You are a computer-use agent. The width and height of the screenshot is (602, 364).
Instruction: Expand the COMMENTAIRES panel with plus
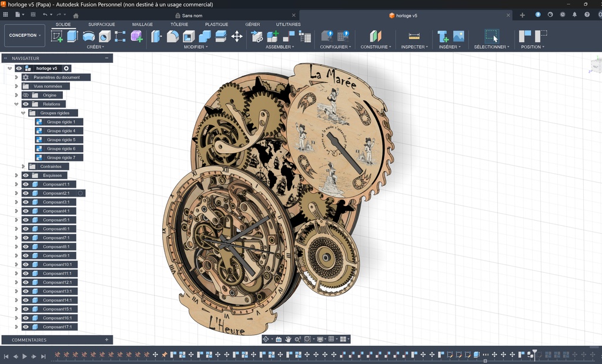106,340
